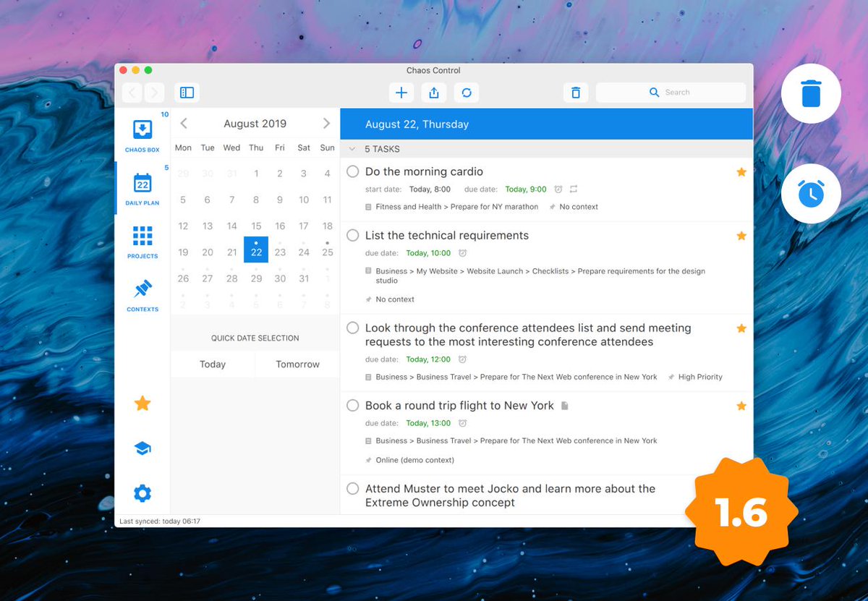Unstar 'Book a round trip flight' task

click(x=741, y=406)
